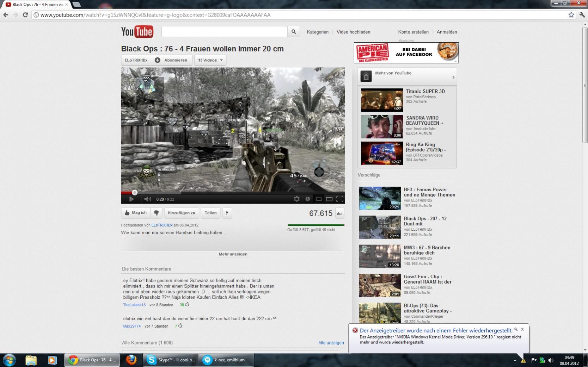Screen dimensions: 588x367
Task: Click Alle anzeigen comments link
Action: tap(331, 343)
